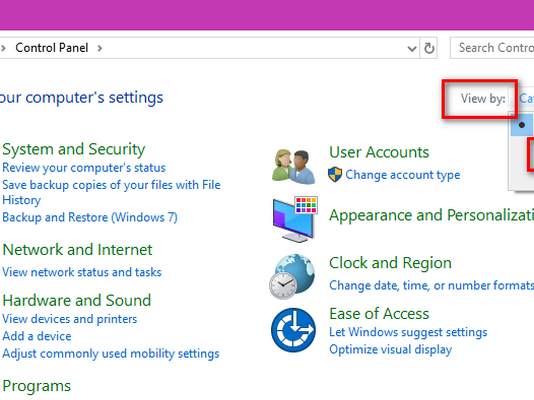Open the Clock and Region globe icon
Viewport: 534px width, 400px height.
[293, 276]
